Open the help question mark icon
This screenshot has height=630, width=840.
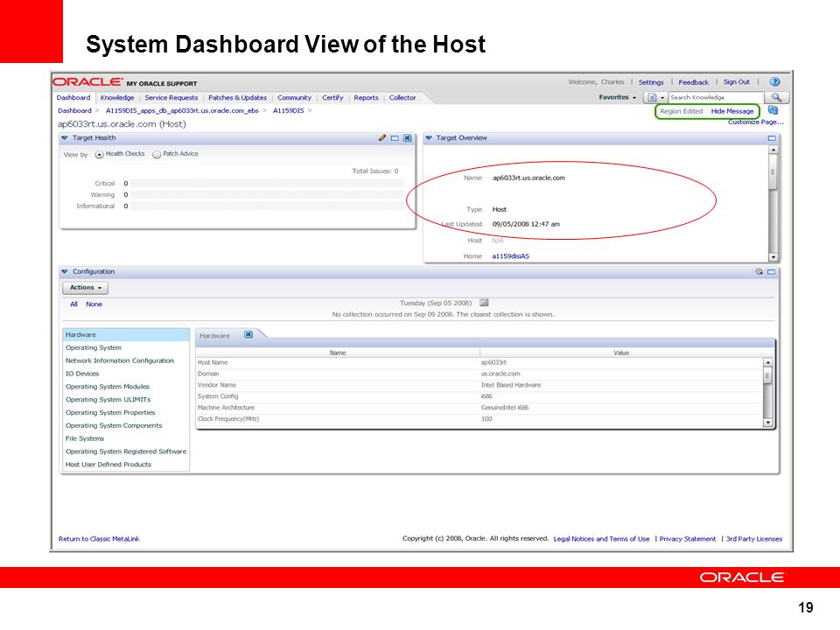pyautogui.click(x=774, y=82)
